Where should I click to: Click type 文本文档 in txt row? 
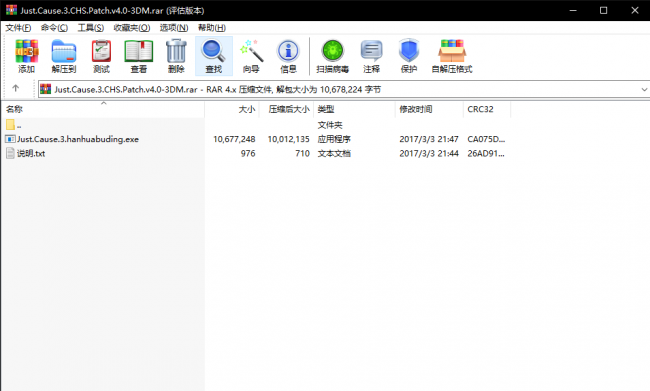point(334,153)
